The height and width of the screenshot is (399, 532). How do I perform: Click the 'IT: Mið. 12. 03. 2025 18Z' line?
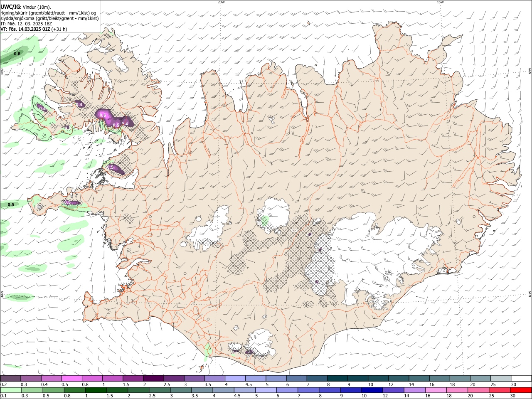pyautogui.click(x=26, y=24)
